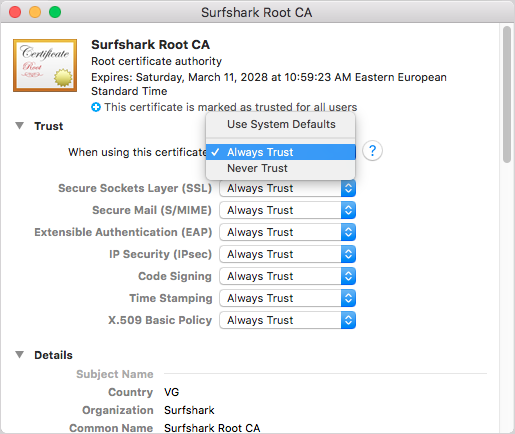Collapse the Details section triangle
The height and width of the screenshot is (434, 515).
(20, 355)
